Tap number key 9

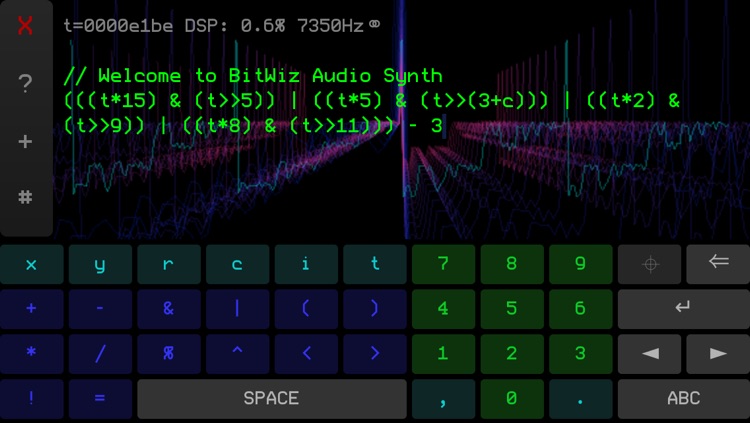click(x=581, y=264)
